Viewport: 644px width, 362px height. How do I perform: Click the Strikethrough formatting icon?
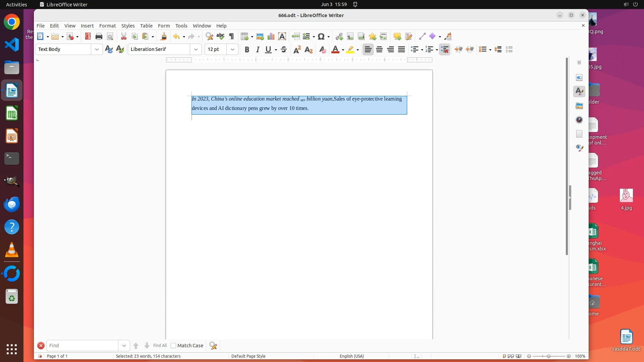coord(284,50)
